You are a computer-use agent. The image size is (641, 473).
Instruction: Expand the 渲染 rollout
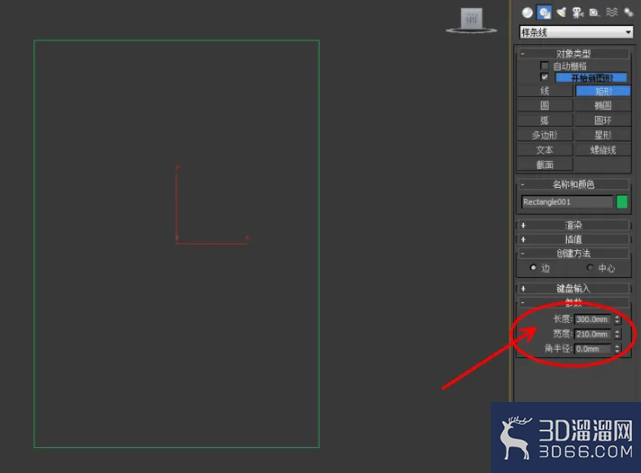pyautogui.click(x=573, y=225)
